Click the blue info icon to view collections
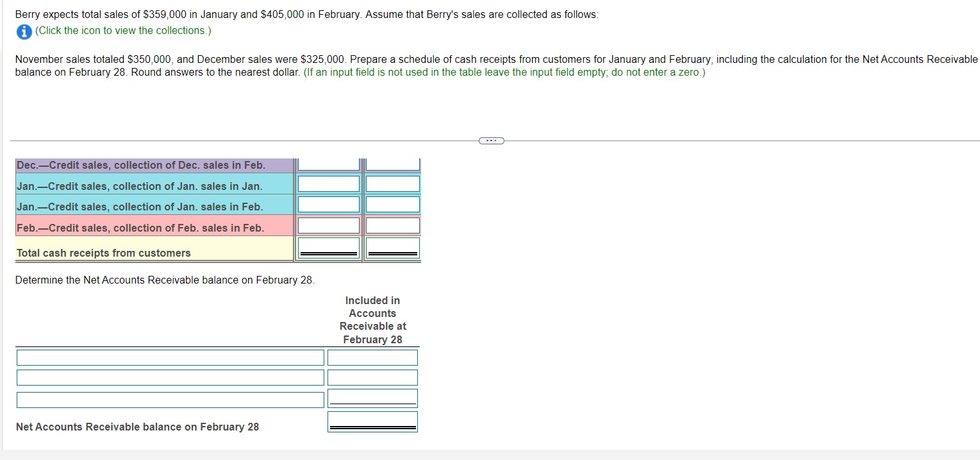This screenshot has height=460, width=980. [x=22, y=30]
